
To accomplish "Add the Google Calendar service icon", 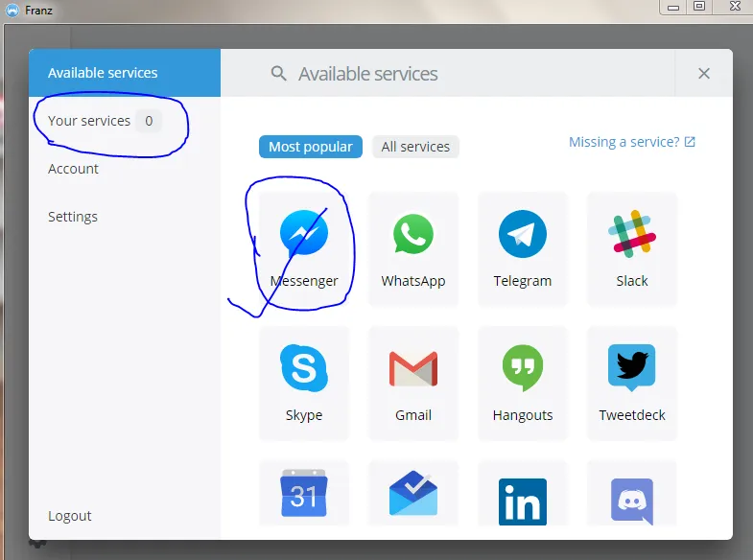I will [304, 493].
